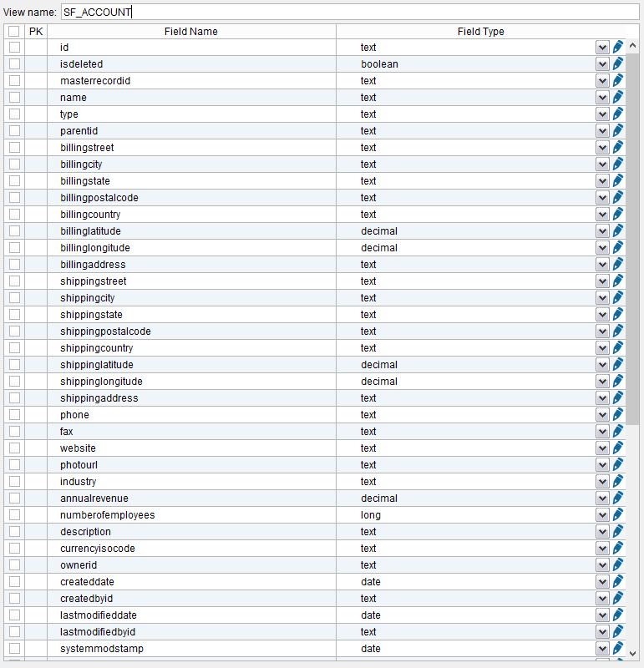Screen dimensions: 644x668
Task: Click pencil icon in lastmodifieddate row
Action: pyautogui.click(x=617, y=615)
